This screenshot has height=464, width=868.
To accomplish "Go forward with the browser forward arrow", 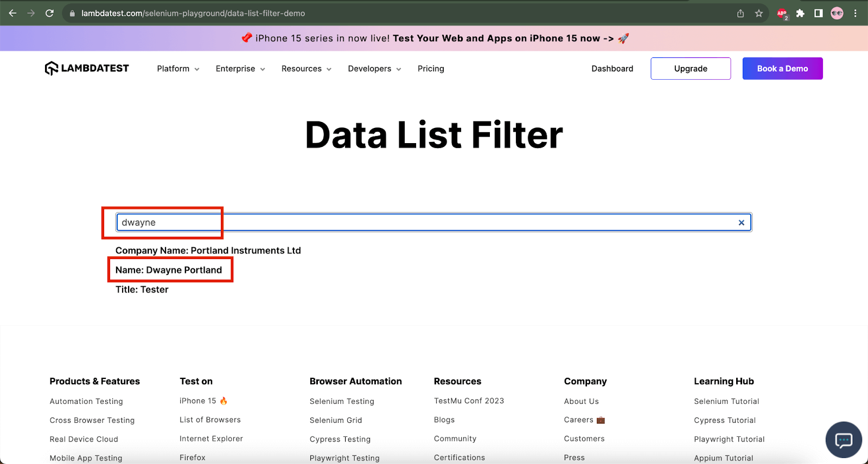I will [x=31, y=13].
